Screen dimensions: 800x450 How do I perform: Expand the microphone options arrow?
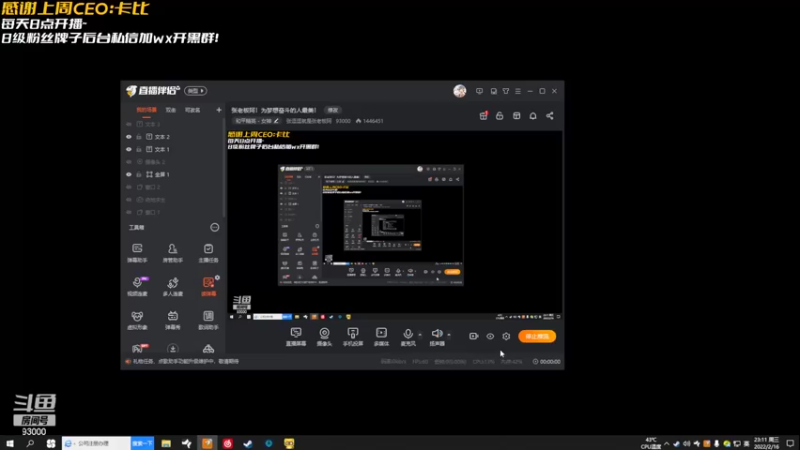click(x=420, y=335)
